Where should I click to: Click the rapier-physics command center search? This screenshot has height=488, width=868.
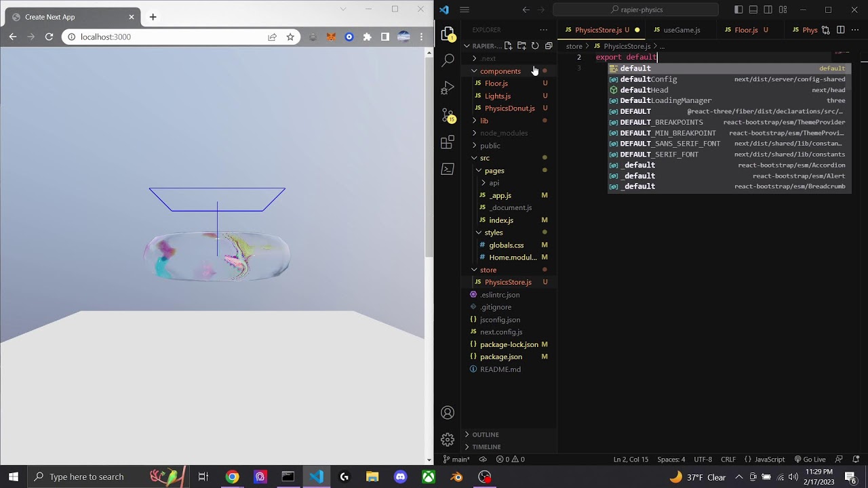click(635, 9)
